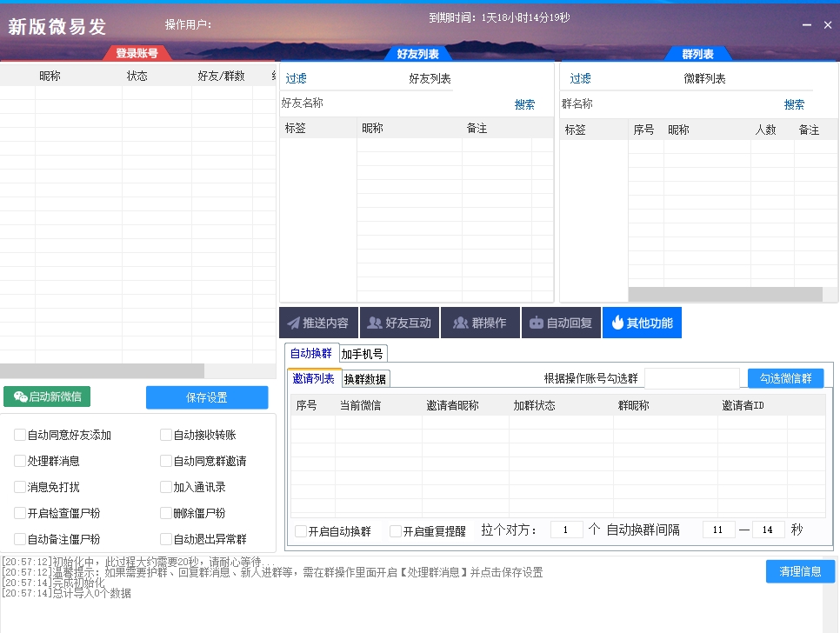This screenshot has width=840, height=633.
Task: Select the 其他功能 other functions section
Action: tap(642, 323)
